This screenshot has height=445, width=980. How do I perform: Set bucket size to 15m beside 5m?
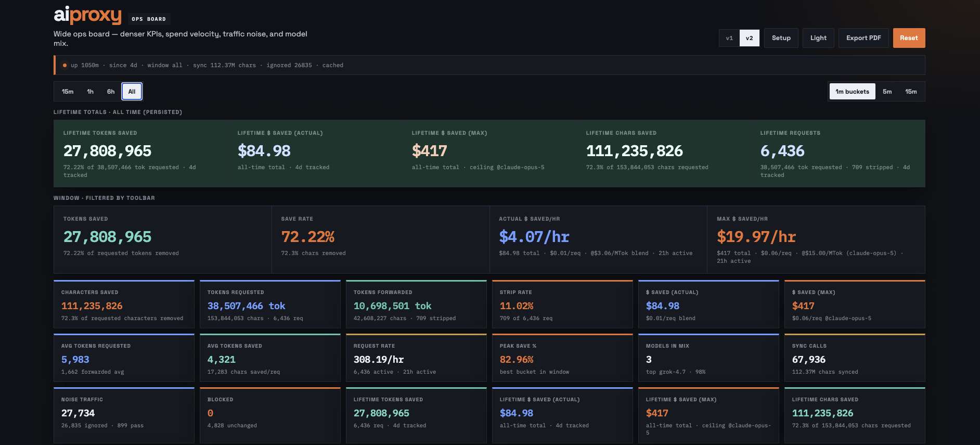(911, 92)
